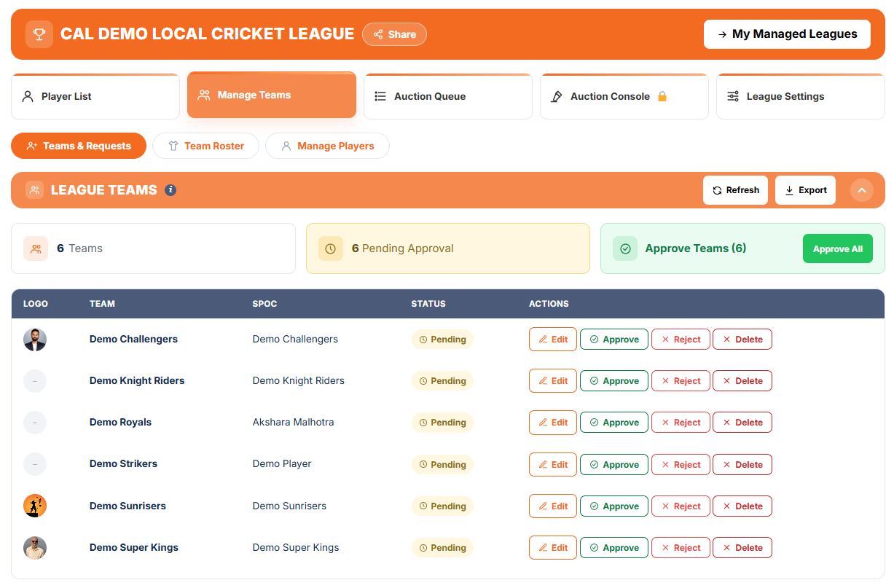This screenshot has height=588, width=894.
Task: Switch to Teams & Requests sub-tab
Action: 79,146
